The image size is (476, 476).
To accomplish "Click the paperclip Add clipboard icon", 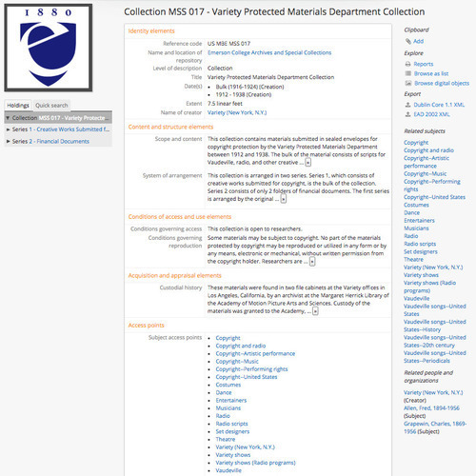I will click(408, 41).
